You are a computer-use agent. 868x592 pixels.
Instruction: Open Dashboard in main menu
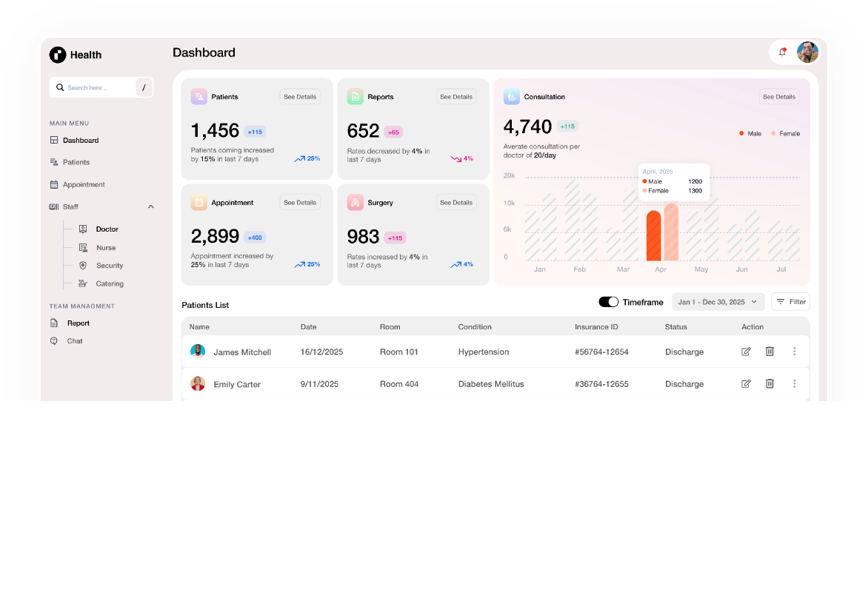(81, 140)
